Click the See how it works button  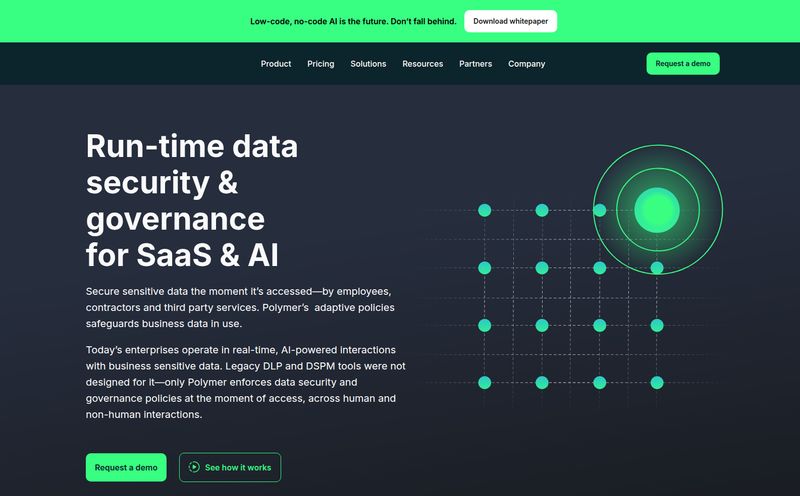(230, 467)
